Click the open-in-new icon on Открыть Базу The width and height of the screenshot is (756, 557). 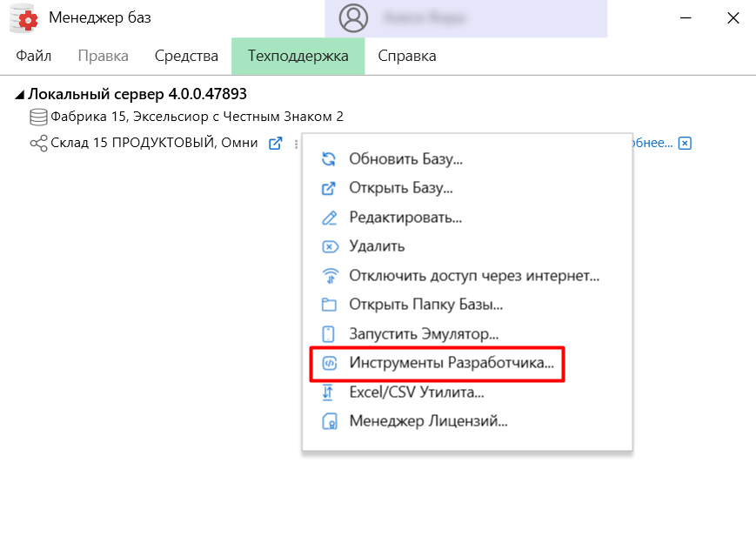click(x=329, y=188)
